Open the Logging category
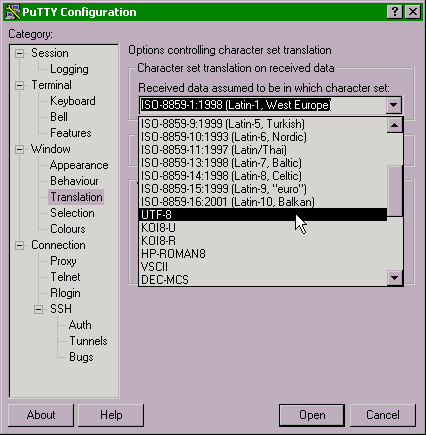The height and width of the screenshot is (435, 426). coord(69,69)
